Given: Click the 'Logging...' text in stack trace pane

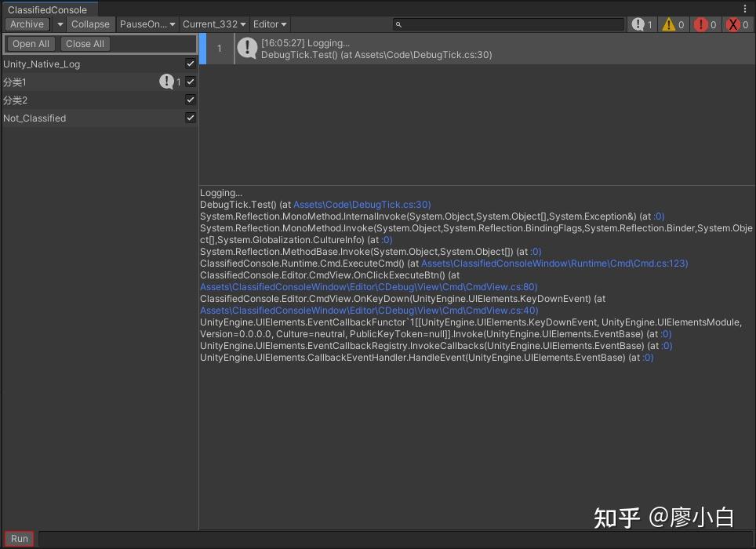Looking at the screenshot, I should pyautogui.click(x=221, y=193).
